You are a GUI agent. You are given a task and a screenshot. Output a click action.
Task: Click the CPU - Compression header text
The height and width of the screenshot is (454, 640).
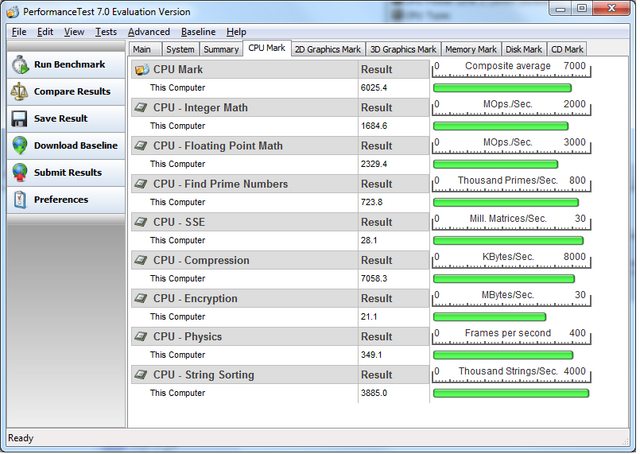coord(201,260)
